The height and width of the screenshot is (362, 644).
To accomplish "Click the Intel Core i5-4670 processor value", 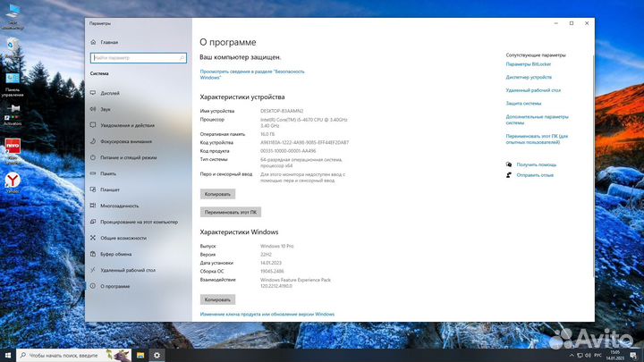I will 303,122.
